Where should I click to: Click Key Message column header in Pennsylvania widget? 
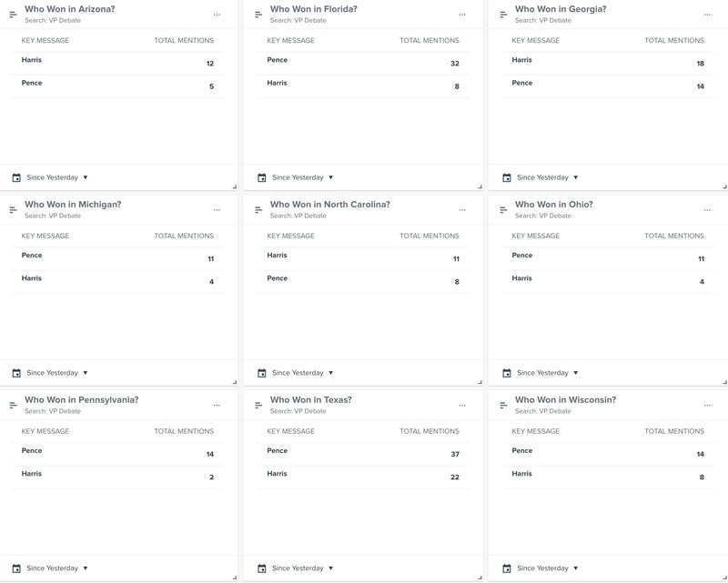tap(45, 432)
